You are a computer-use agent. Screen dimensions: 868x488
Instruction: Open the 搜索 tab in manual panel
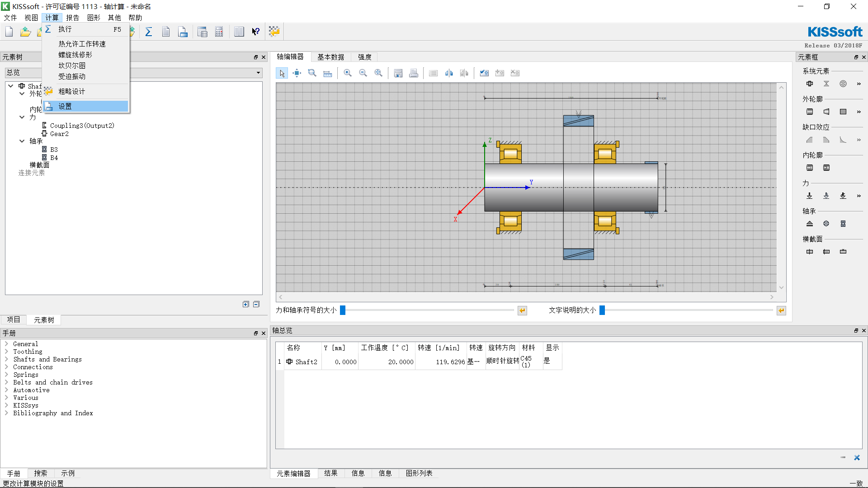click(x=40, y=473)
